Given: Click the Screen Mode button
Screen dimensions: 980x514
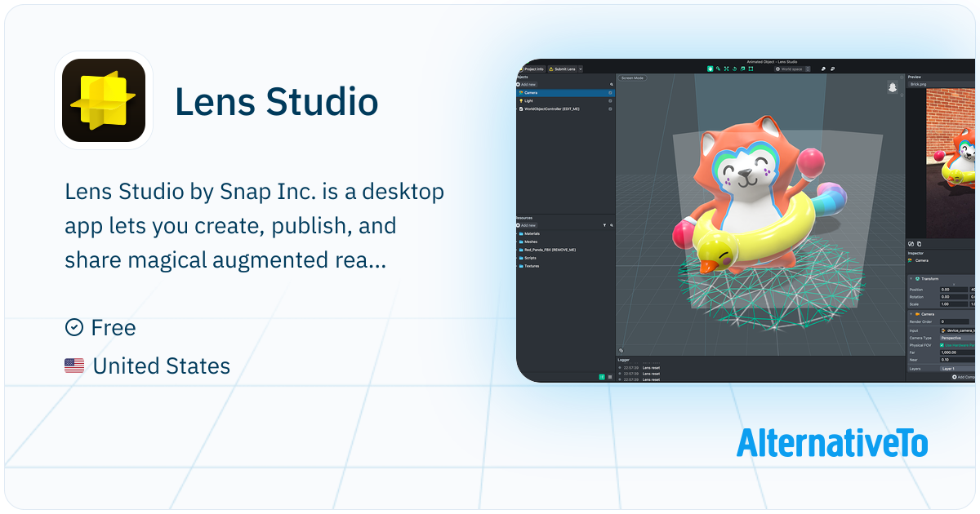Looking at the screenshot, I should coord(632,78).
